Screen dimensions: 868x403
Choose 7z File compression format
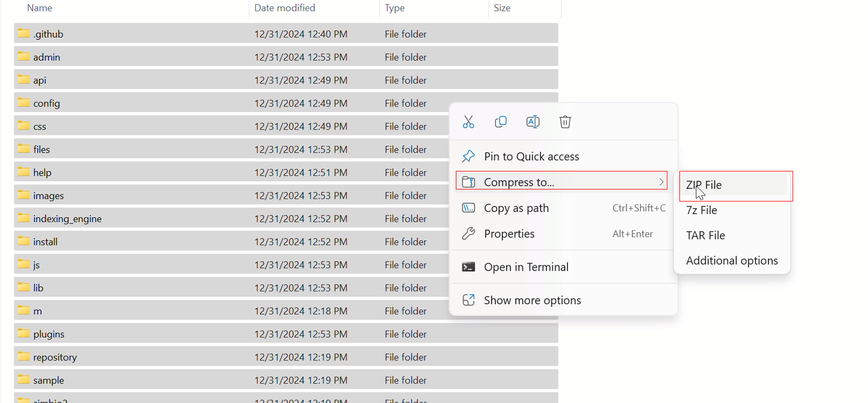701,210
